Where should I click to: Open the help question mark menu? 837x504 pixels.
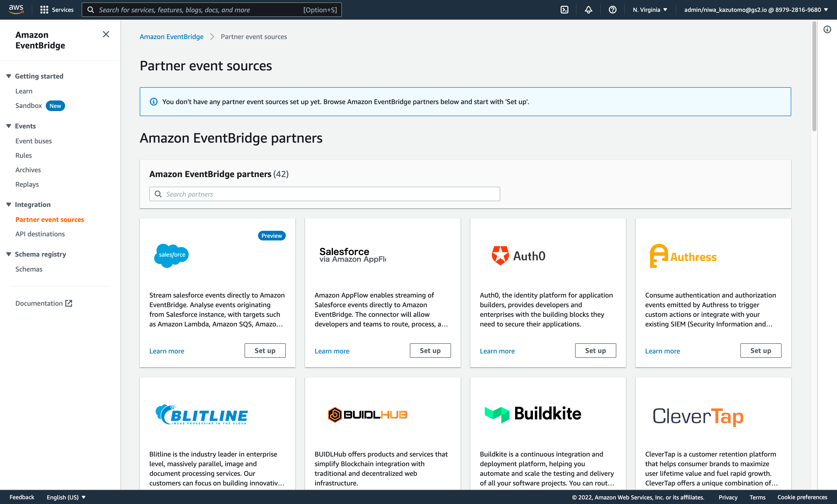click(612, 10)
